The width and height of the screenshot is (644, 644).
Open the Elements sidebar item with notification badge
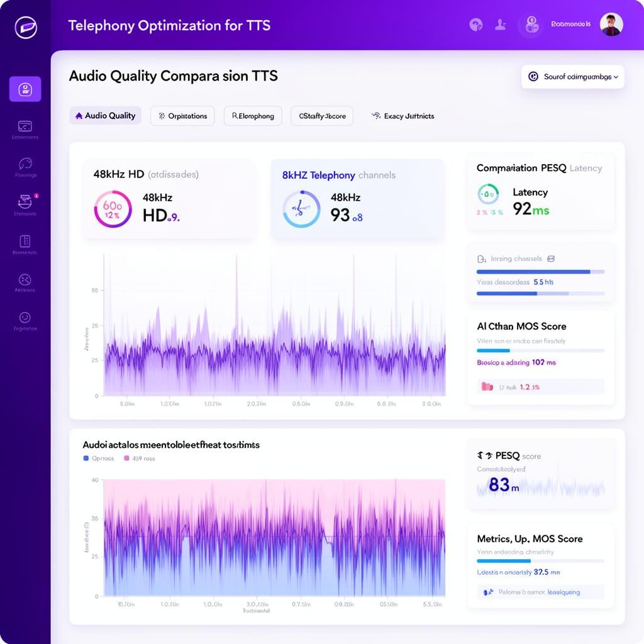click(x=24, y=201)
